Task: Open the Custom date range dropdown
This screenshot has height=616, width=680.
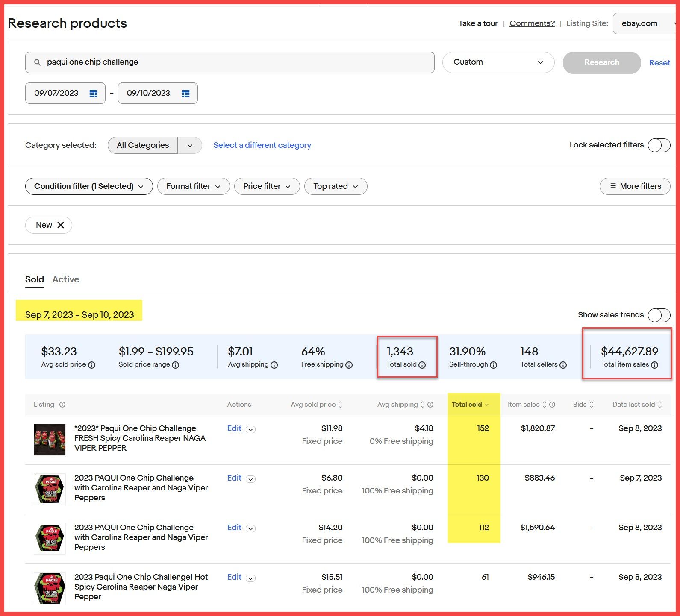Action: (x=498, y=62)
